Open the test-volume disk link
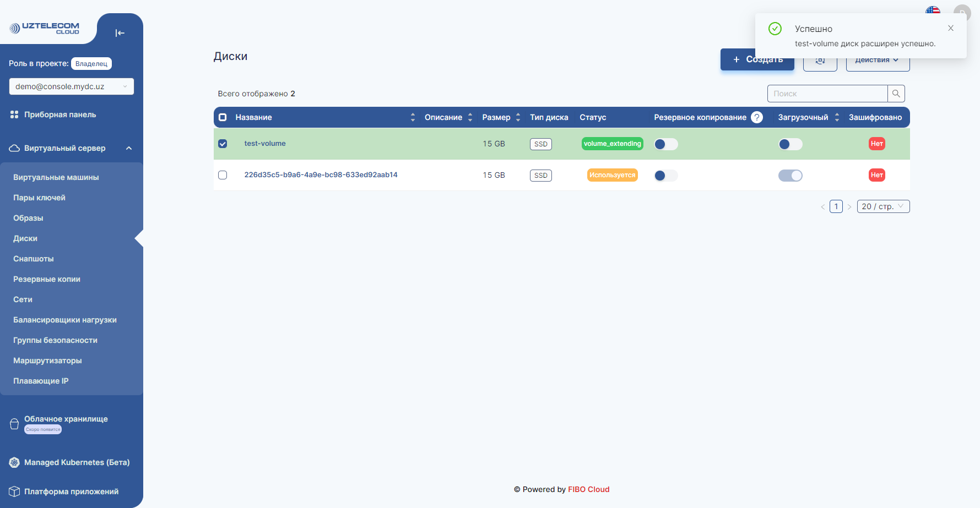980x508 pixels. coord(265,144)
